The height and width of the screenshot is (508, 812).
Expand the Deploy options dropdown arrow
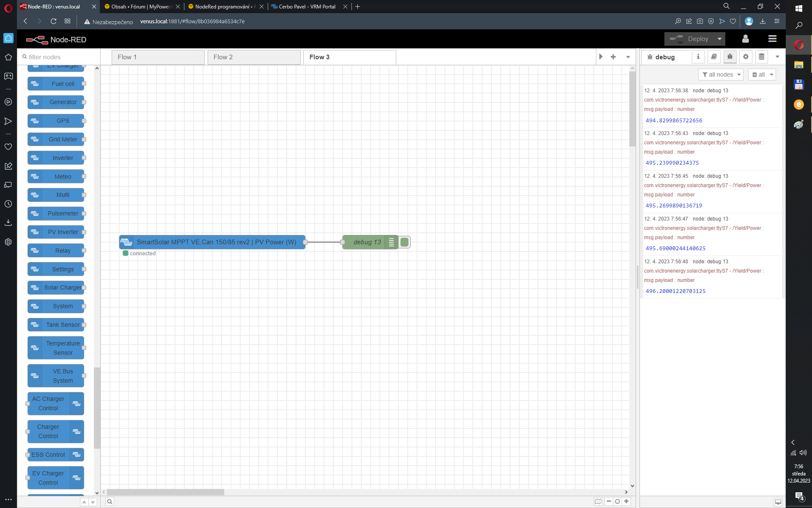719,39
